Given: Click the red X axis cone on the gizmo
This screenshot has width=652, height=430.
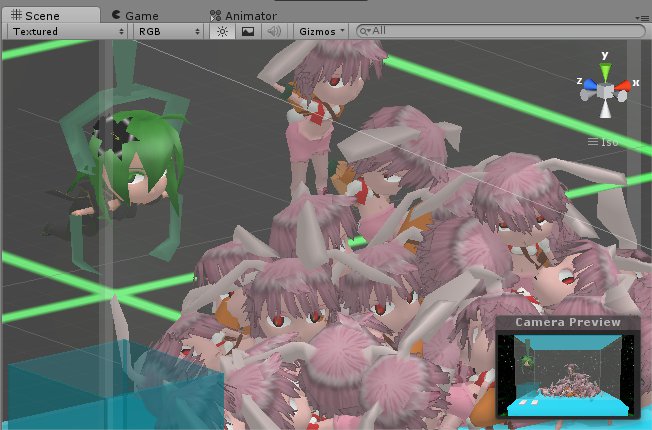Looking at the screenshot, I should point(622,86).
